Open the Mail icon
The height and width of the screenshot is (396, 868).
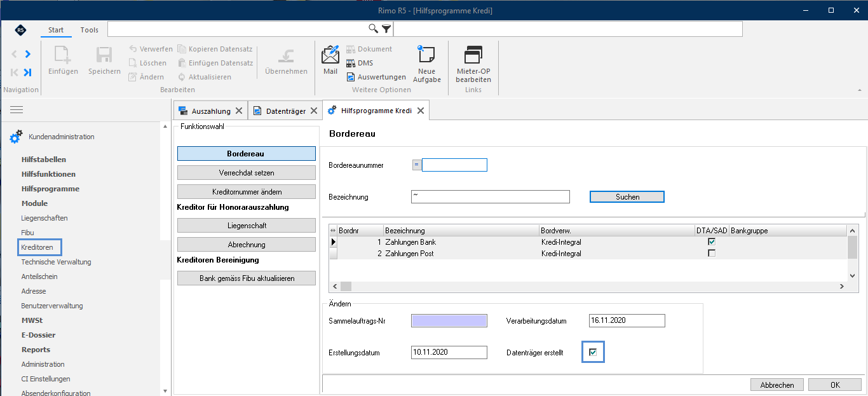pyautogui.click(x=330, y=55)
